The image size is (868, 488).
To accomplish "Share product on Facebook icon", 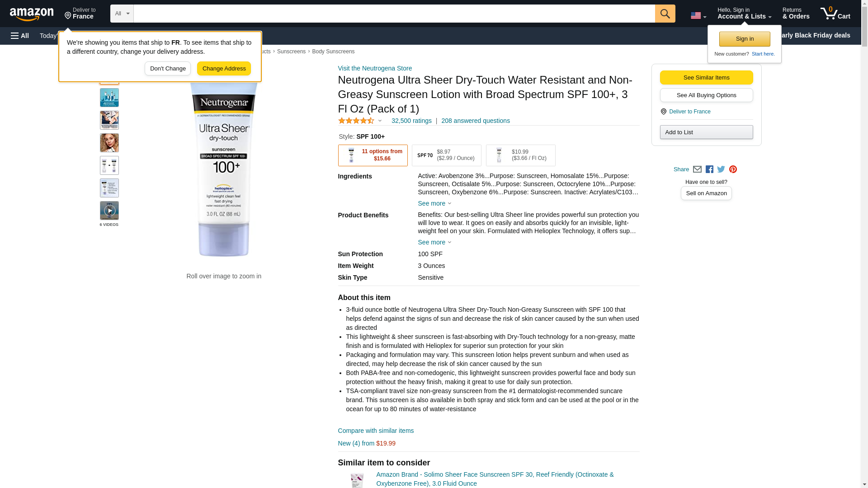I will tap(709, 169).
